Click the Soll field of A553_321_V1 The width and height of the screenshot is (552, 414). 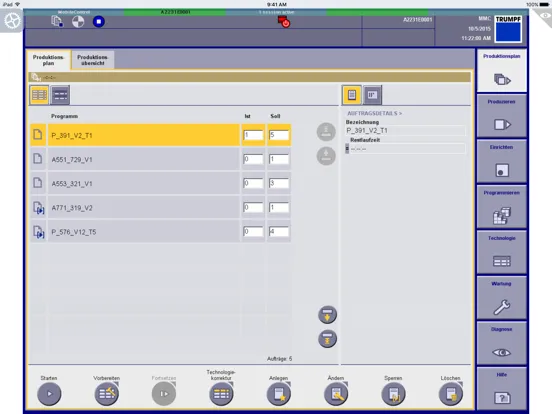pyautogui.click(x=279, y=183)
